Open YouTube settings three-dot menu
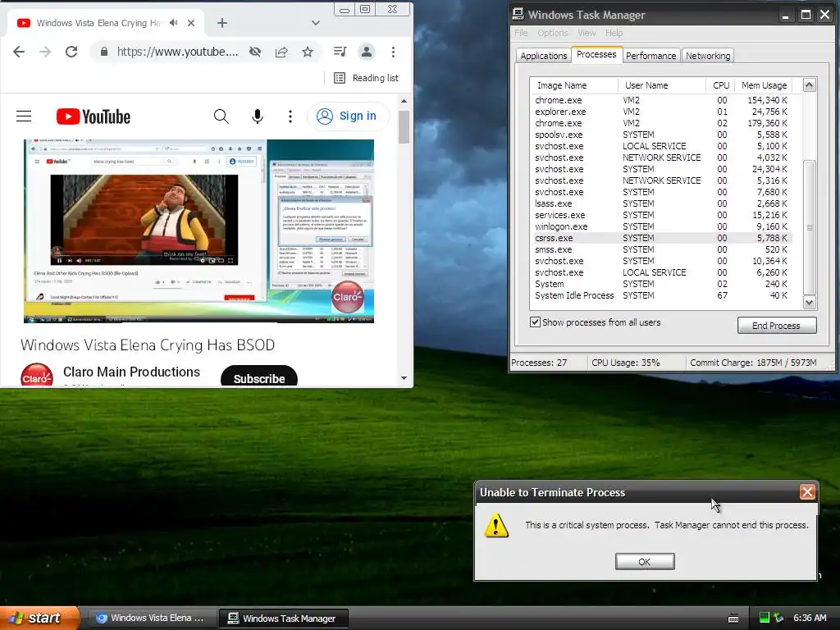840x630 pixels. coord(290,116)
